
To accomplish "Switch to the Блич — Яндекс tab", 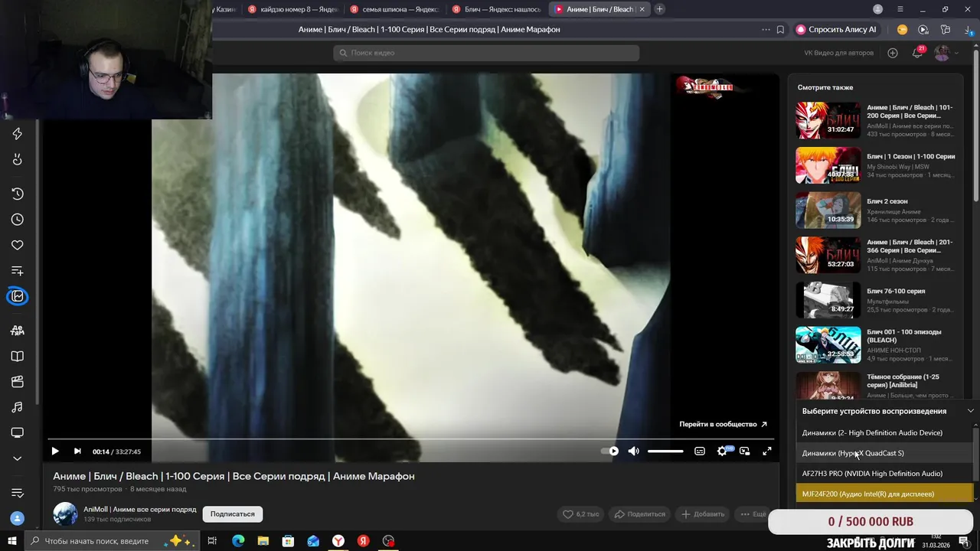I will pos(498,9).
